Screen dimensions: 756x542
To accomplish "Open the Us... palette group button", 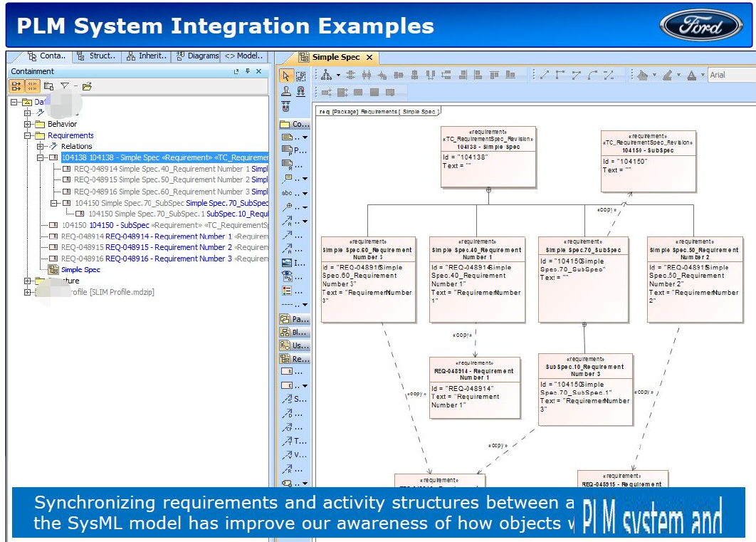I will (295, 345).
